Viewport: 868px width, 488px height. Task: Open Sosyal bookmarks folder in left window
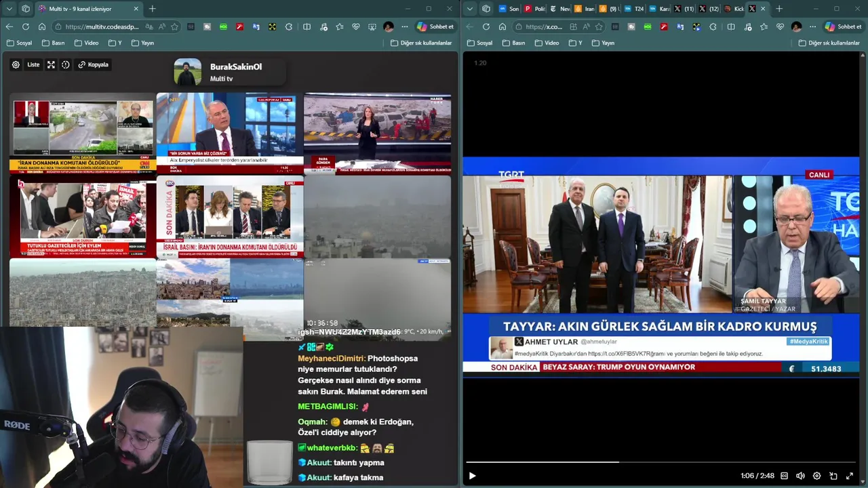pyautogui.click(x=20, y=43)
